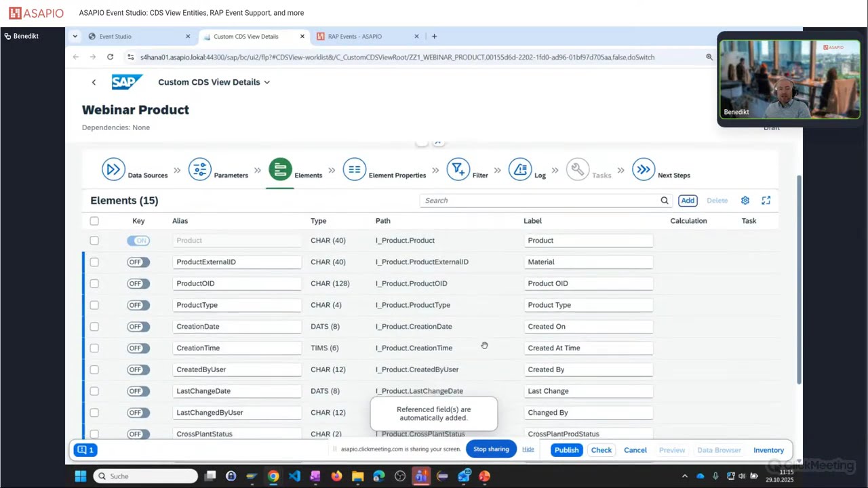Close the RAP Events - ASAPIO tab
This screenshot has height=488, width=868.
pyautogui.click(x=416, y=37)
